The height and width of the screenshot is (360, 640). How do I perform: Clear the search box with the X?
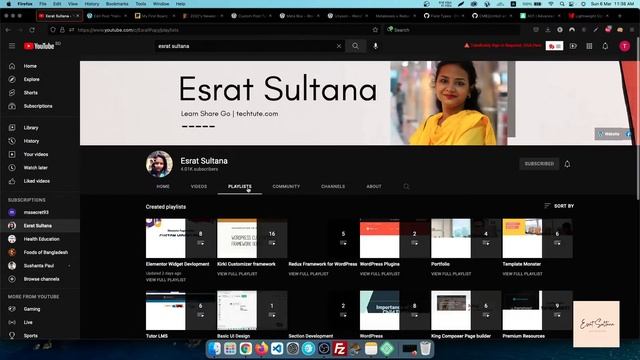339,46
